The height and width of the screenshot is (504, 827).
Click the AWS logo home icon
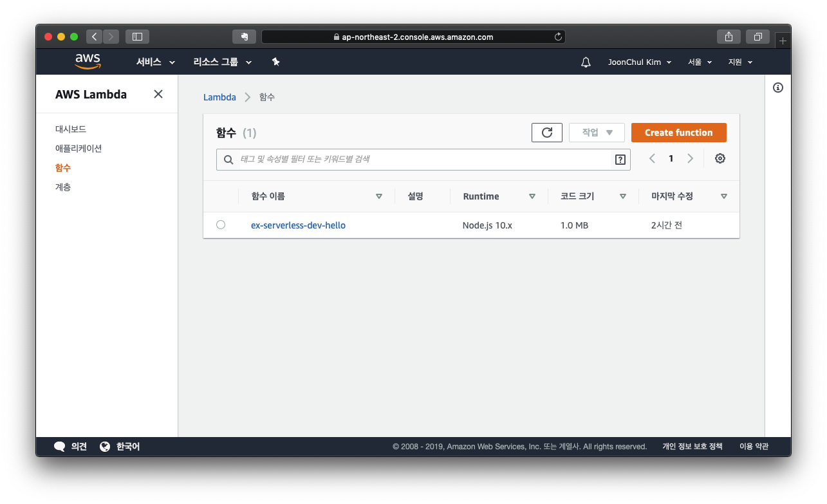click(88, 62)
